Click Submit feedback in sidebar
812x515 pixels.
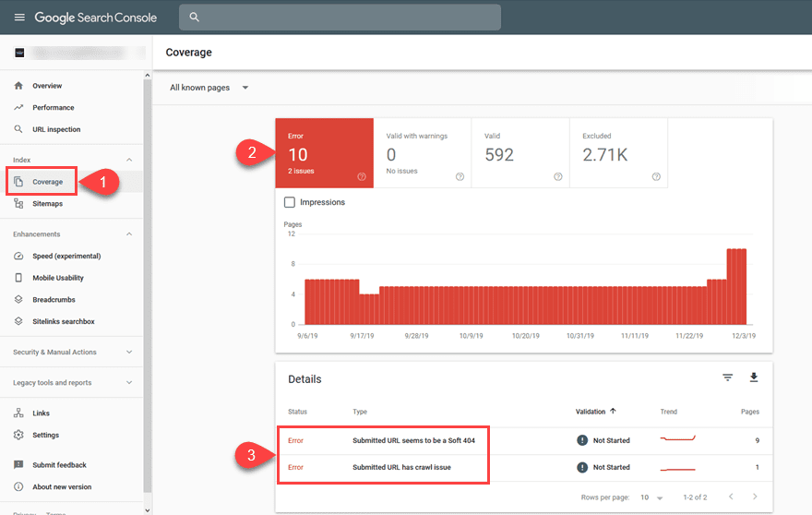(59, 465)
